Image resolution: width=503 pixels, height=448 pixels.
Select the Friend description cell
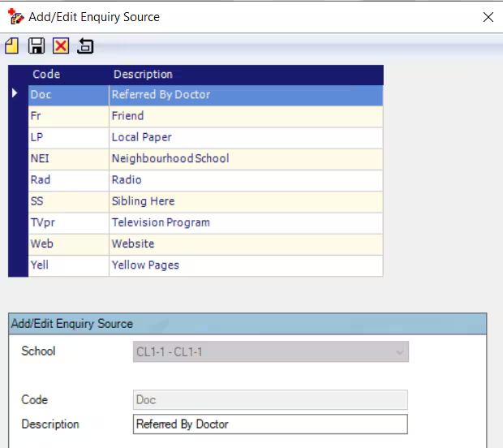(x=246, y=117)
